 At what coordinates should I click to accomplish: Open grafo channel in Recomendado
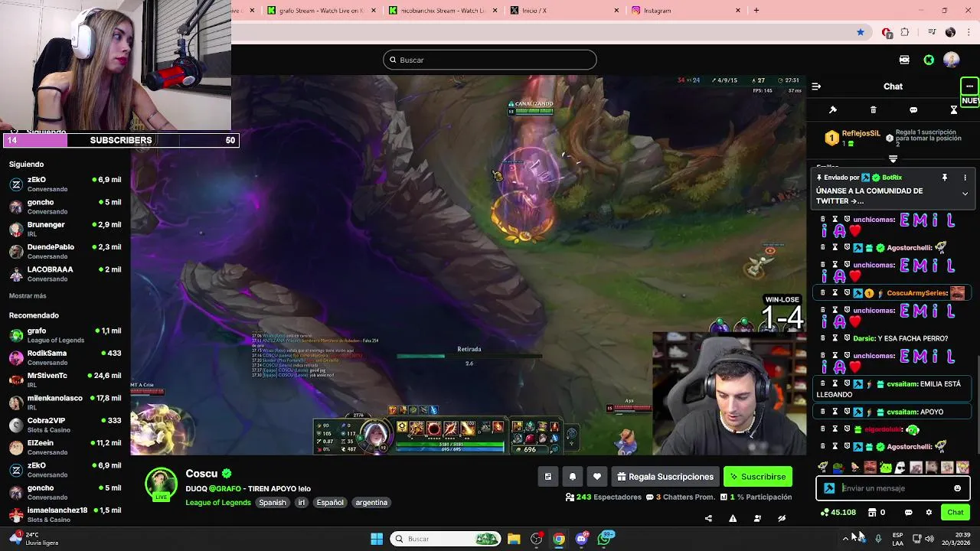point(65,335)
